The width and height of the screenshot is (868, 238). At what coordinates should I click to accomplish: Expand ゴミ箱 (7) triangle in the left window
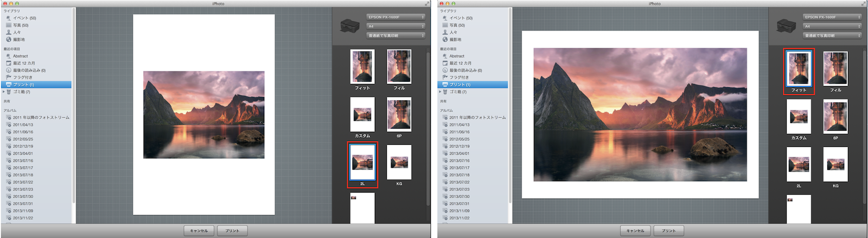coord(4,92)
